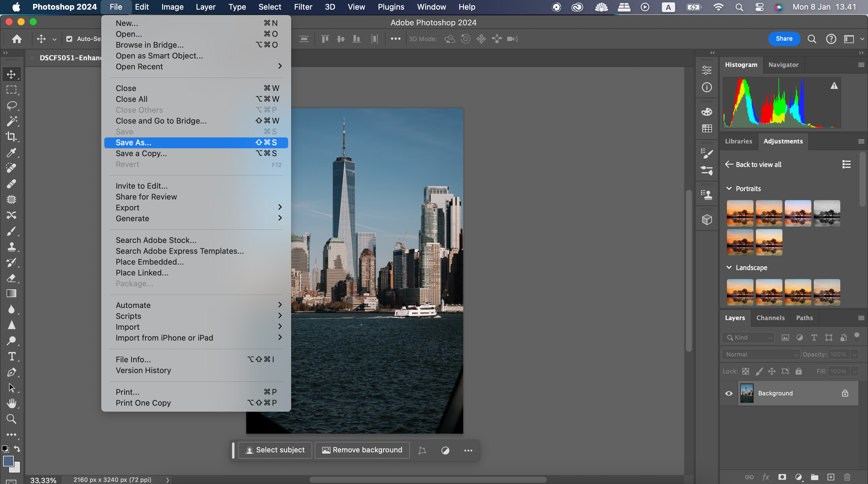
Task: Select the Type tool
Action: (x=11, y=356)
